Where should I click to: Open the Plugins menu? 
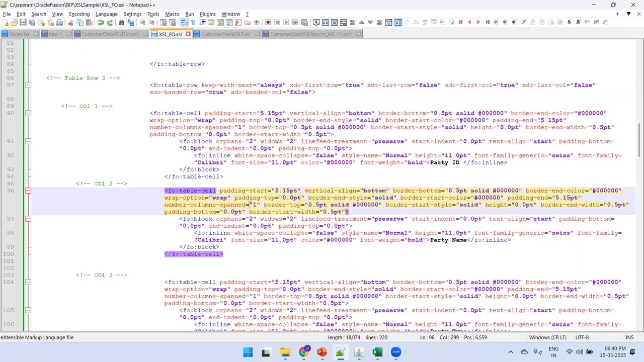pos(207,14)
